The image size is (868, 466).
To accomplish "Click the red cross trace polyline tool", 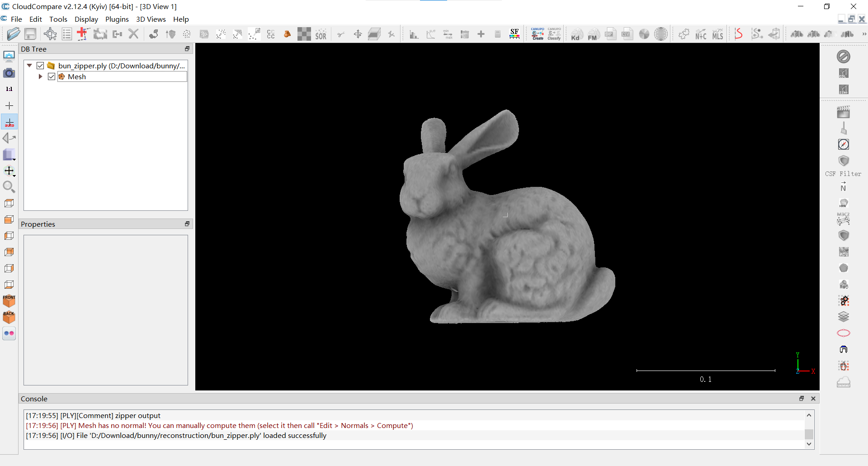I will (x=83, y=34).
